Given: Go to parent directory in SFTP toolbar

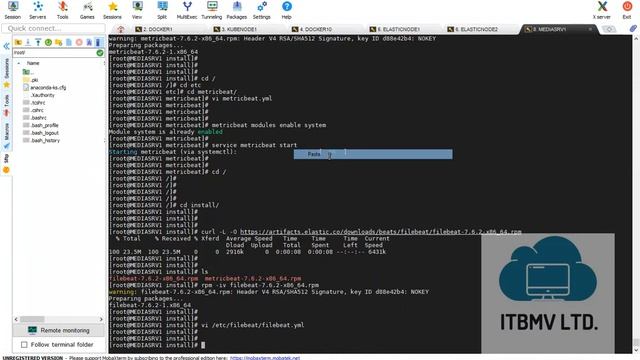Looking at the screenshot, I should pyautogui.click(x=18, y=42).
